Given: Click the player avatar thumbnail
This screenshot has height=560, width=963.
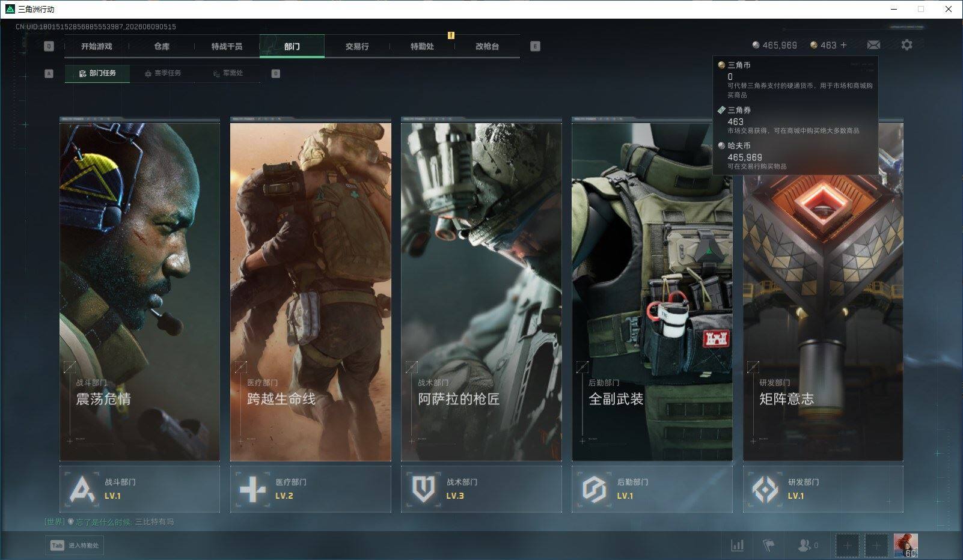Looking at the screenshot, I should (x=905, y=546).
